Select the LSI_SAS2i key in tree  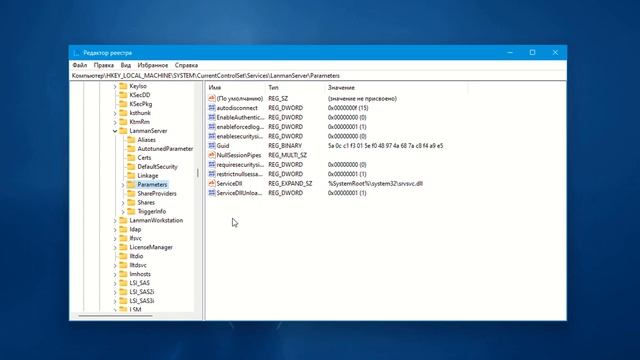coord(142,292)
